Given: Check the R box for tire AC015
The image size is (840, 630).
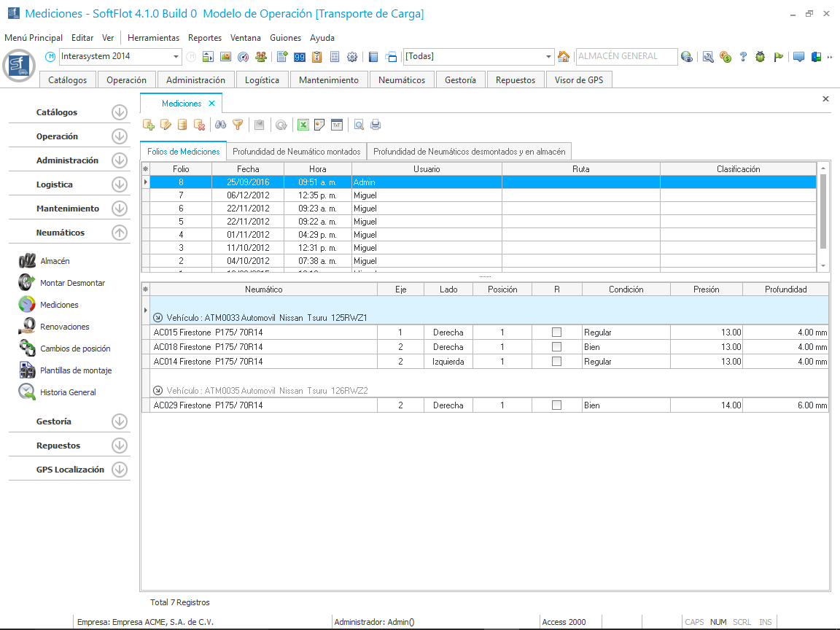Looking at the screenshot, I should point(557,332).
